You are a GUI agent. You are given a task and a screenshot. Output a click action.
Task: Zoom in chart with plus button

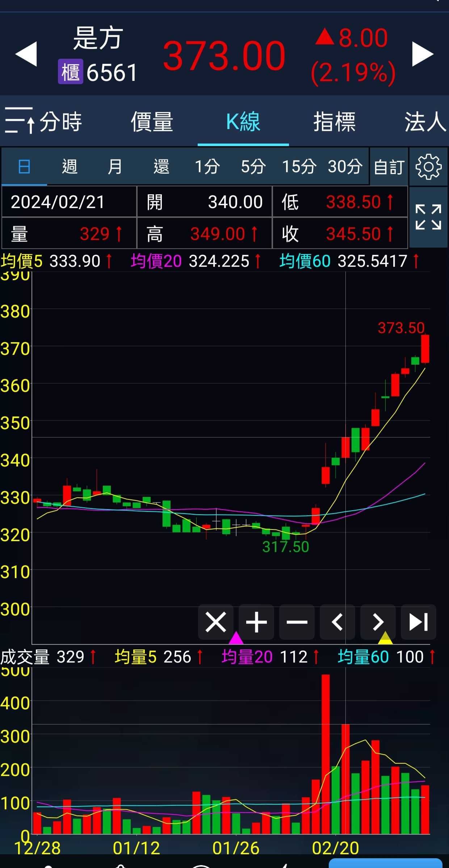pyautogui.click(x=256, y=622)
